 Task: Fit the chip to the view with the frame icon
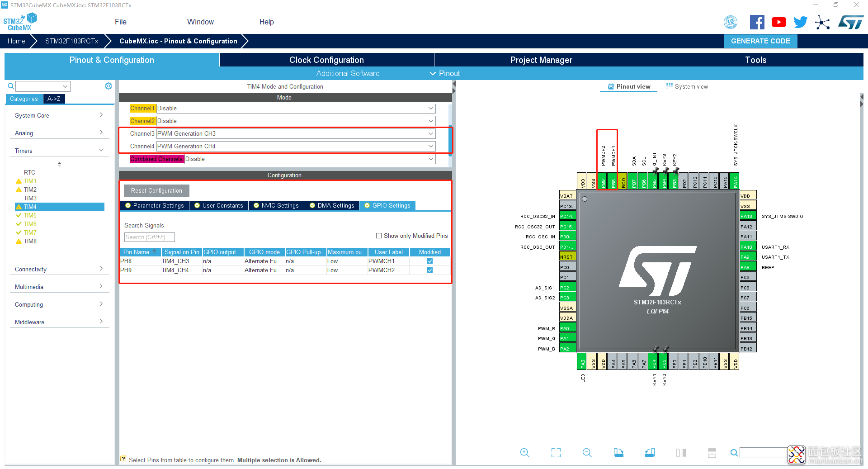556,453
